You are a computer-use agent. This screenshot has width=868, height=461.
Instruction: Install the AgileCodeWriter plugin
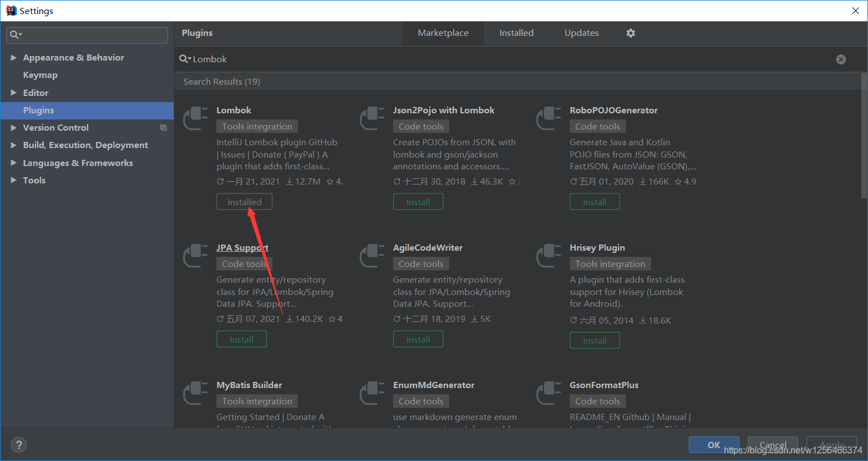(418, 339)
